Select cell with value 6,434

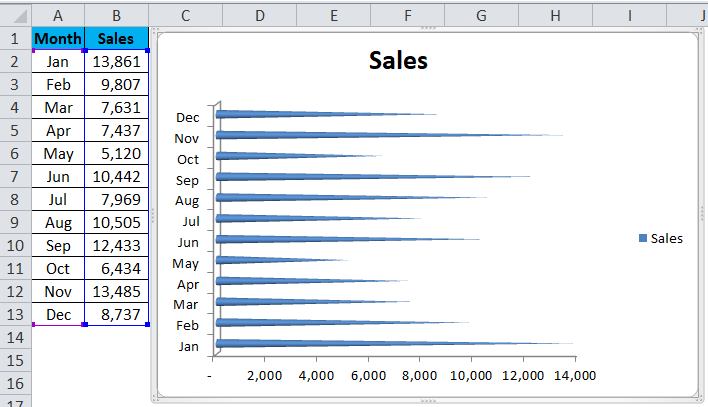(116, 269)
